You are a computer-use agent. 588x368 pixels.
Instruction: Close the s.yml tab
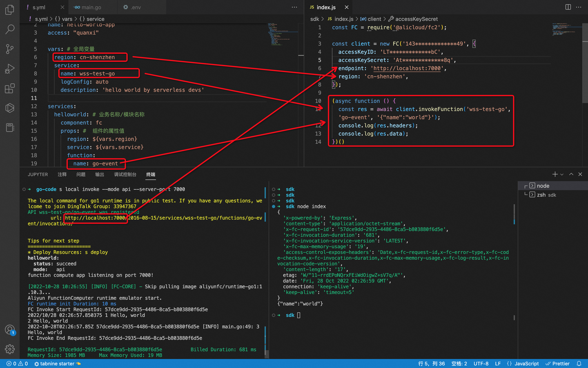coord(62,7)
